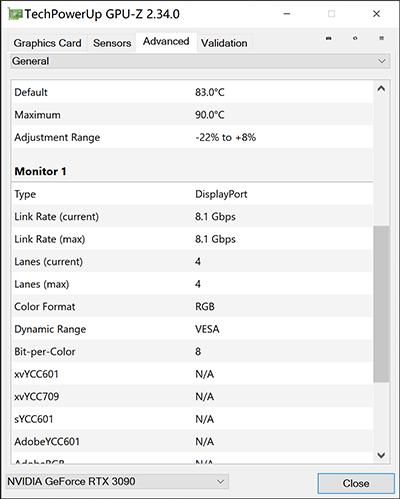400x499 pixels.
Task: Close the window with the X button
Action: point(376,14)
